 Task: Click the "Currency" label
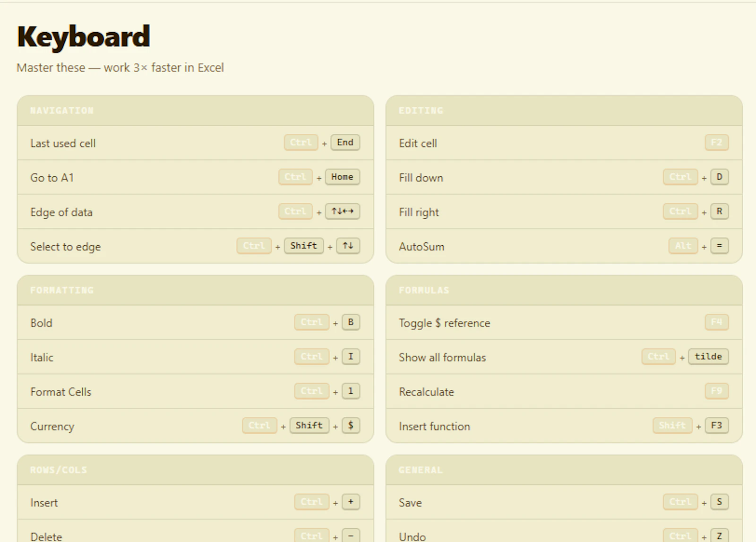click(x=52, y=426)
